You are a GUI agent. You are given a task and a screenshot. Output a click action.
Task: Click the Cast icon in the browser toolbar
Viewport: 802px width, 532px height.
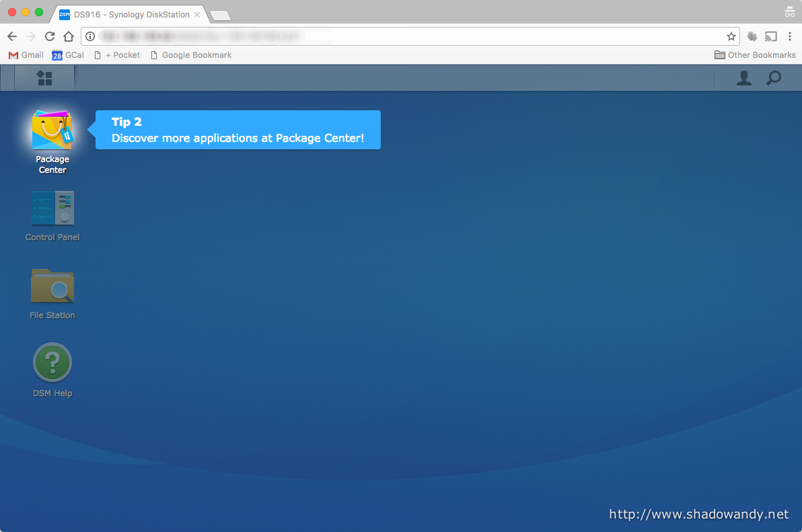770,36
